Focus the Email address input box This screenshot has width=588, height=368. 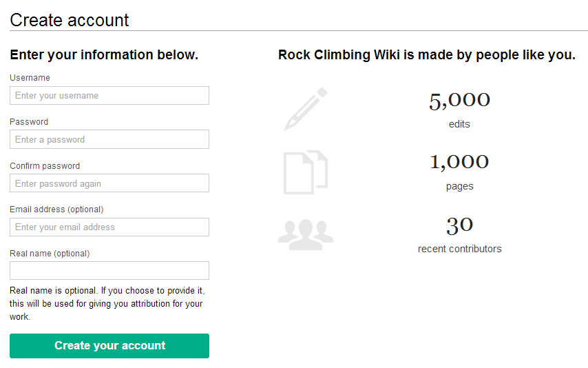point(109,227)
